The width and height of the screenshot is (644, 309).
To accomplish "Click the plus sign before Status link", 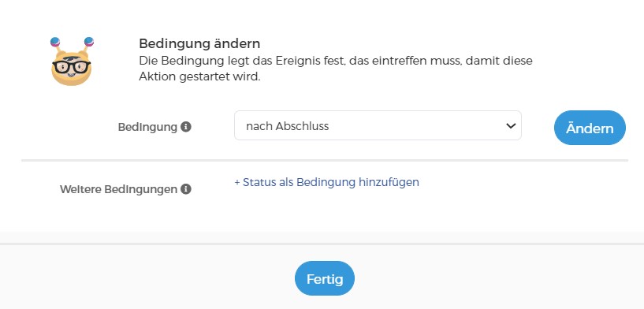I will [x=237, y=182].
